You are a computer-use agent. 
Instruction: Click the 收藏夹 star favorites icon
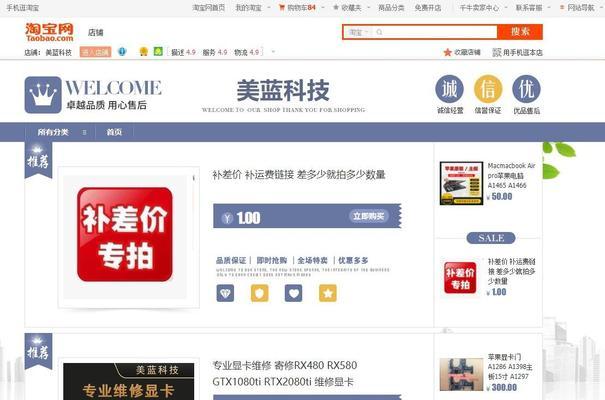pos(336,7)
